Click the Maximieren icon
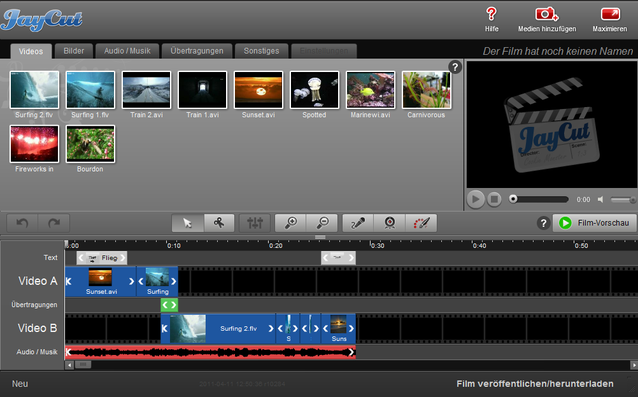The image size is (638, 397). point(610,14)
